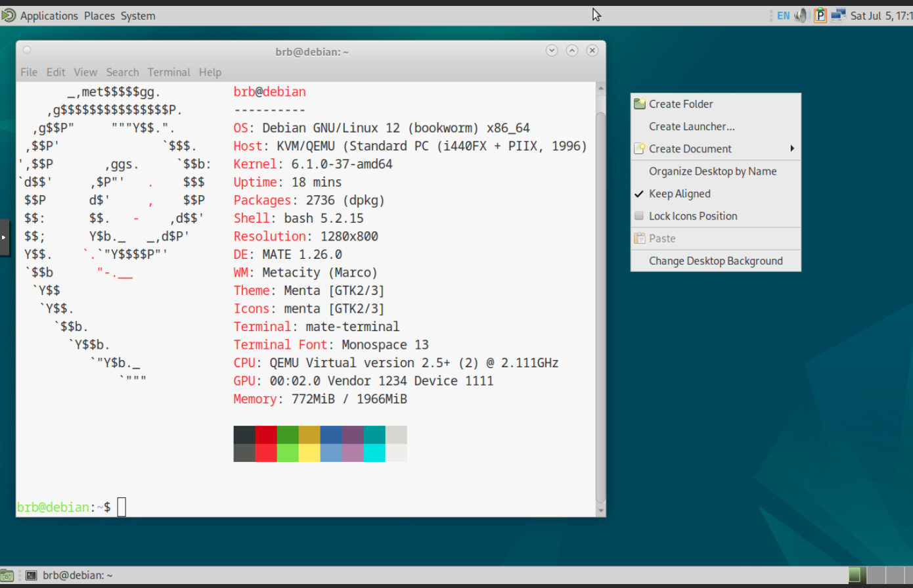Open the terminal's Edit menu
The width and height of the screenshot is (913, 588).
(56, 72)
